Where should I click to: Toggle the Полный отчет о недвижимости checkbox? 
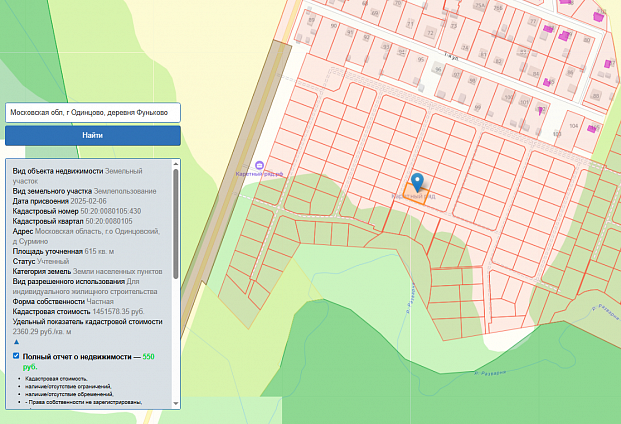16,356
